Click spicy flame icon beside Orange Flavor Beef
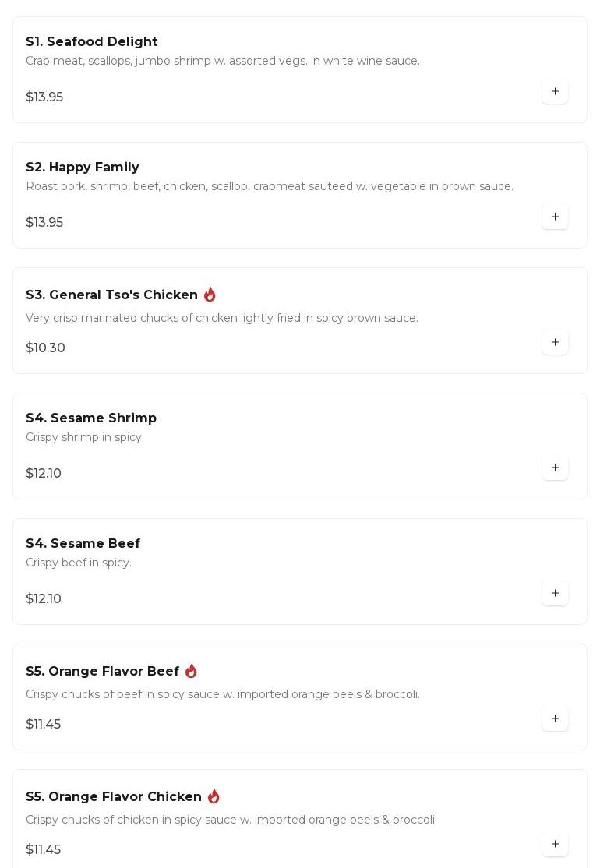 pos(191,671)
